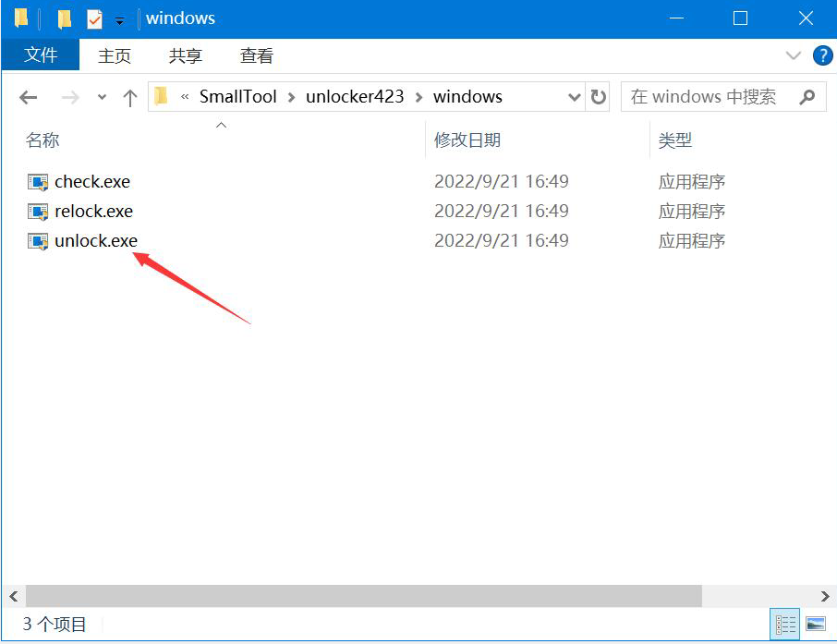Select the unlock.exe file icon
The width and height of the screenshot is (837, 644).
pos(37,241)
